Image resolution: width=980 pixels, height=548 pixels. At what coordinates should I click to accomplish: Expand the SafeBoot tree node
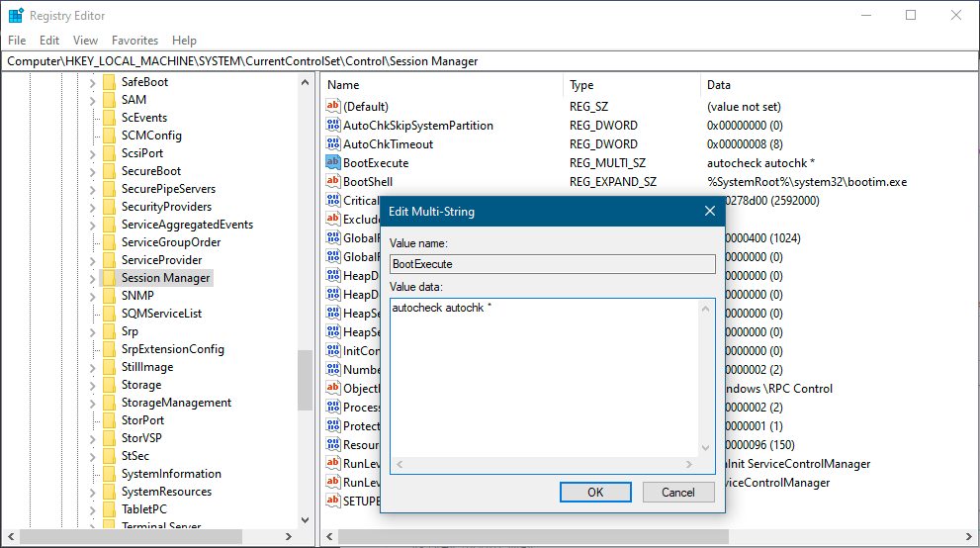tap(92, 82)
